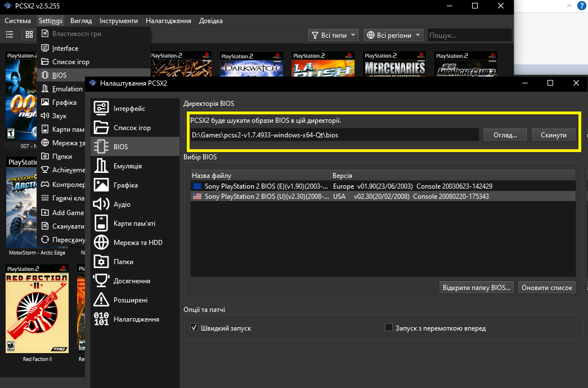Viewport: 588px width, 388px height.
Task: Expand the Всі типи filter dropdown
Action: pyautogui.click(x=333, y=35)
